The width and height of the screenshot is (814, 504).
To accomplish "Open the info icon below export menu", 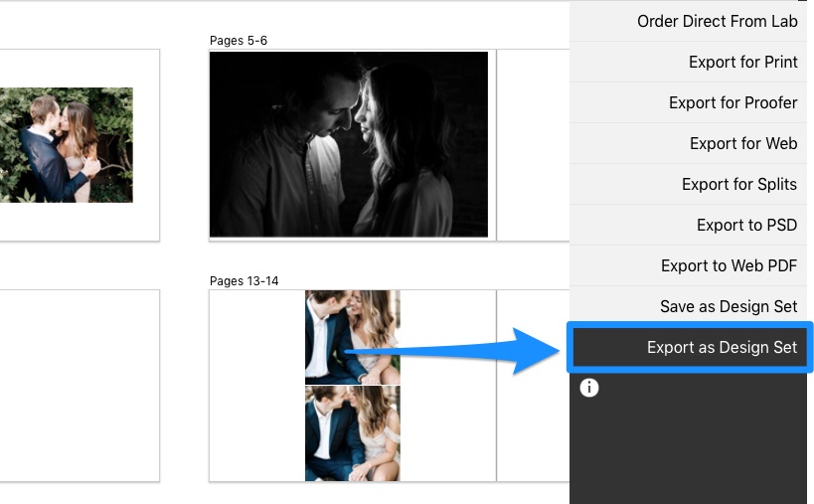I will click(x=589, y=388).
